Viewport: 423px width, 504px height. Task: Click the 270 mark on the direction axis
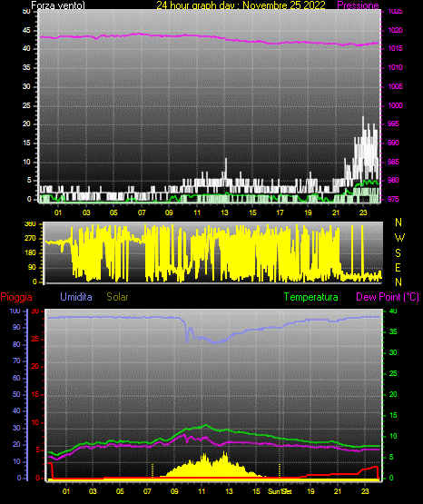pos(30,239)
